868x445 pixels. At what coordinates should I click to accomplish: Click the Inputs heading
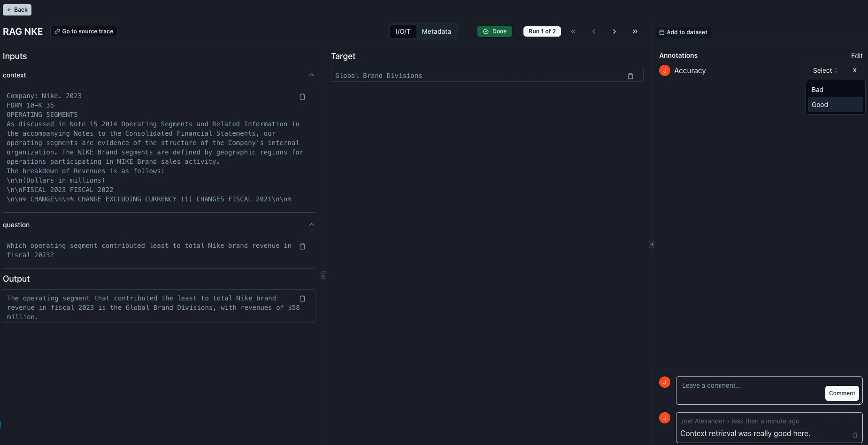click(15, 56)
